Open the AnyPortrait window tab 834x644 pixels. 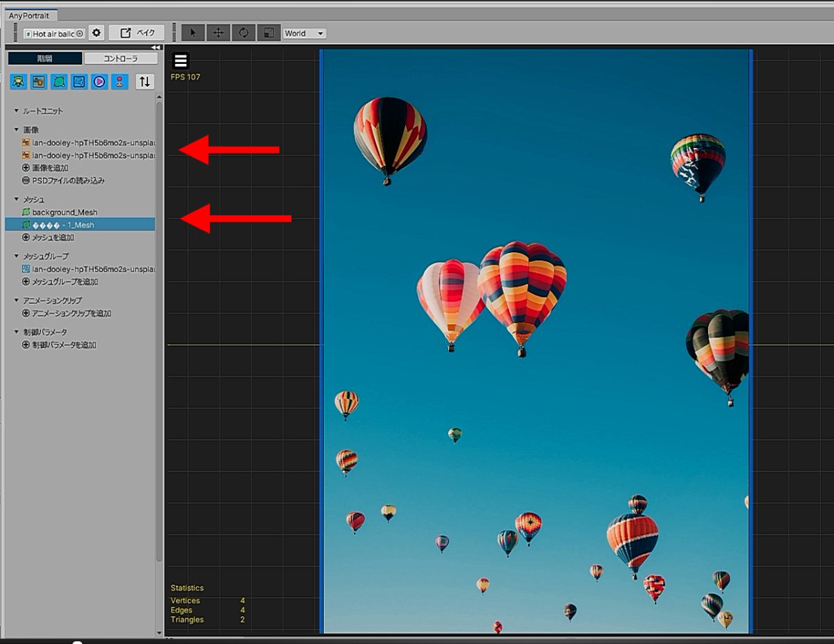pyautogui.click(x=28, y=15)
